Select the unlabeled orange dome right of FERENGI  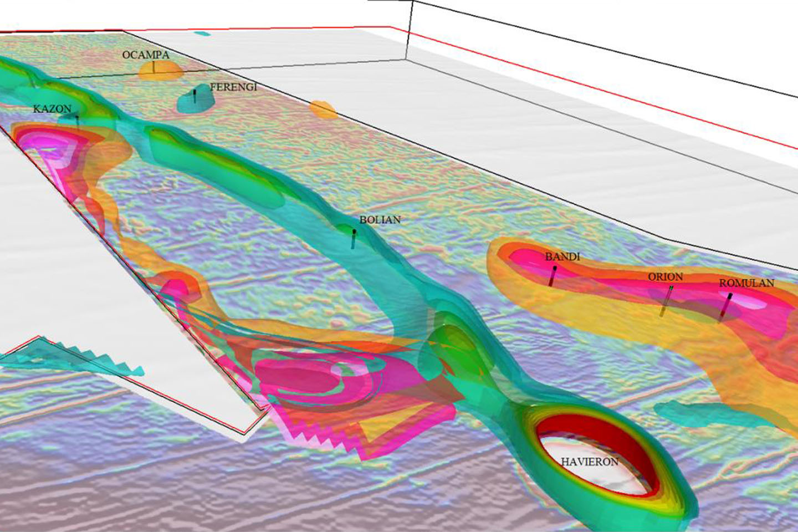[323, 110]
